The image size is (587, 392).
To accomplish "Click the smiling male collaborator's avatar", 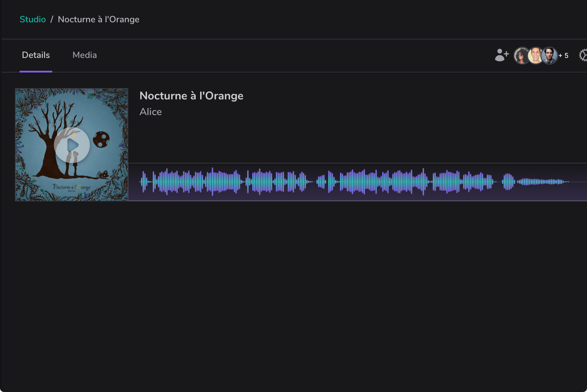I will [535, 55].
